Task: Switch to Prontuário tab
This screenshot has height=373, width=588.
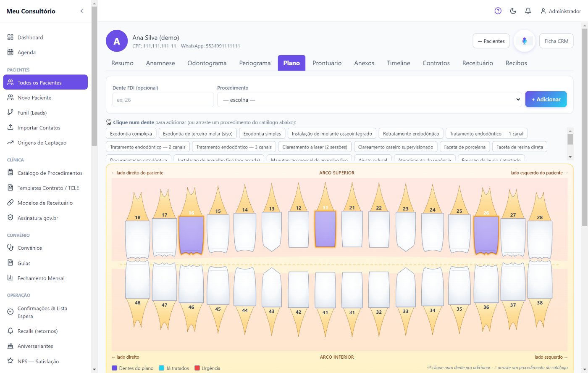Action: point(327,63)
